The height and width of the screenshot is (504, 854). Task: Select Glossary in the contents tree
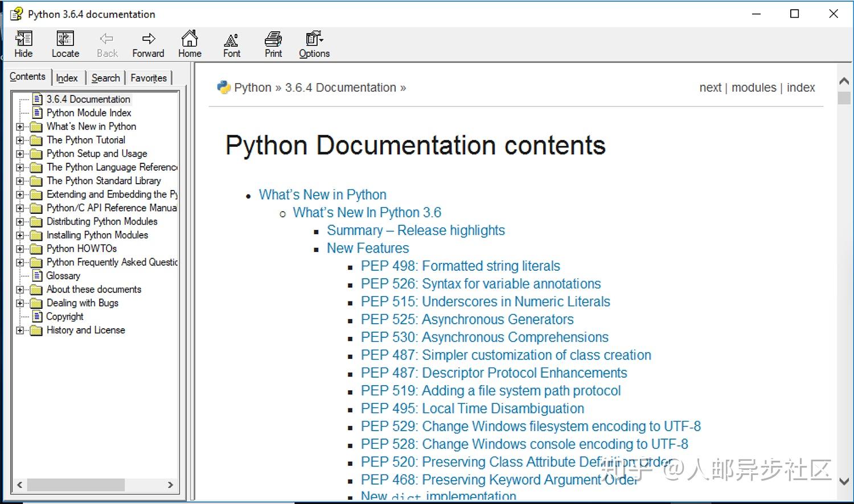63,276
